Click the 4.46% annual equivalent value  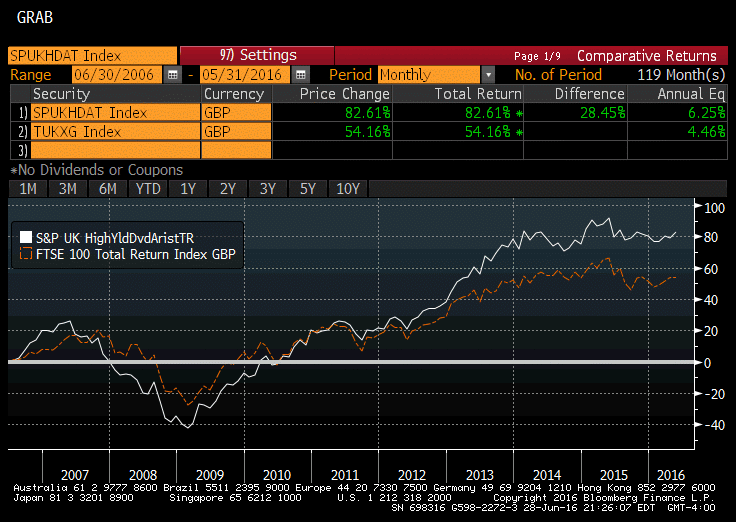706,131
